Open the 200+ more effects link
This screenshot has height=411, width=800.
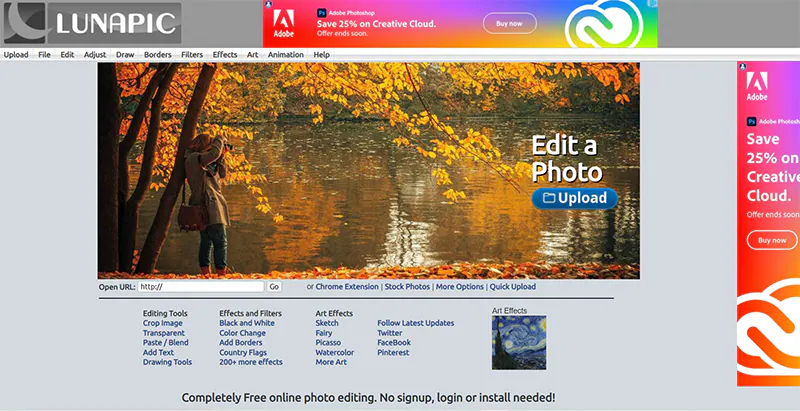coord(251,362)
